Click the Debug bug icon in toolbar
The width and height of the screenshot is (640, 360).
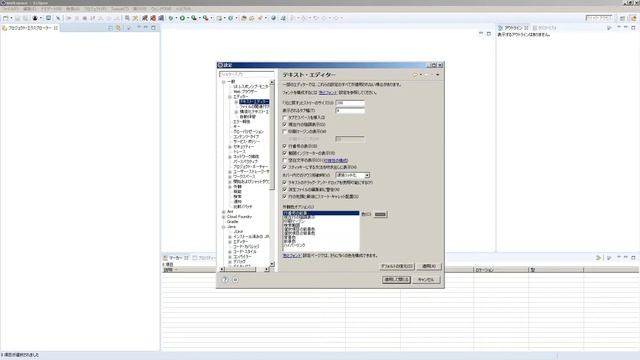click(171, 18)
